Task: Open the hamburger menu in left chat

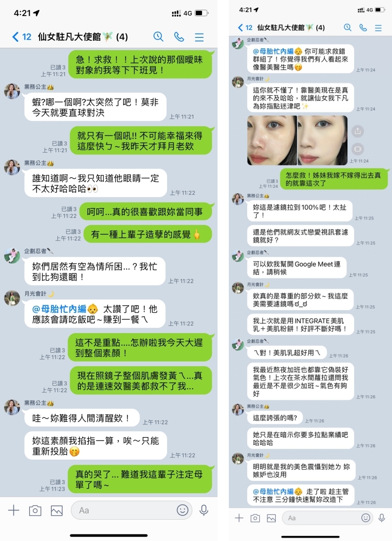Action: [x=199, y=37]
